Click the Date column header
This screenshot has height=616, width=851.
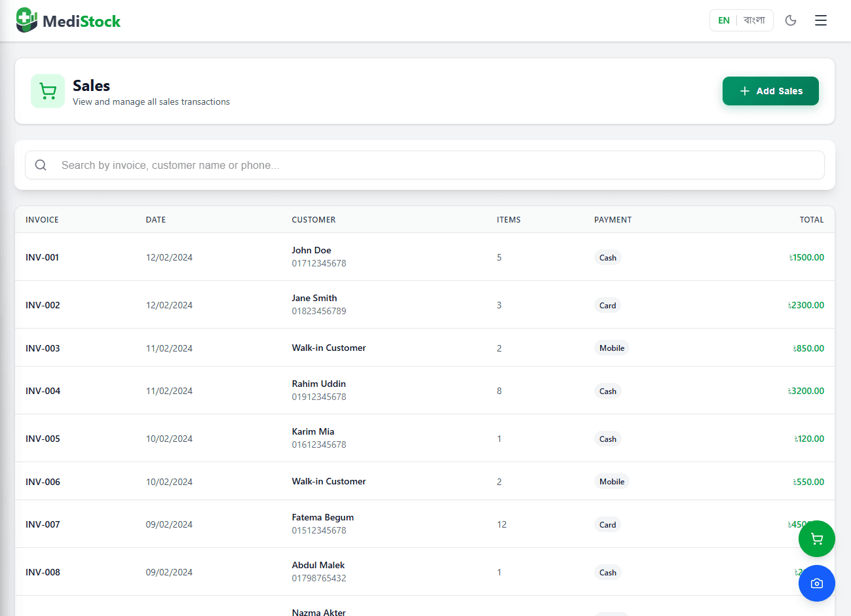(155, 220)
